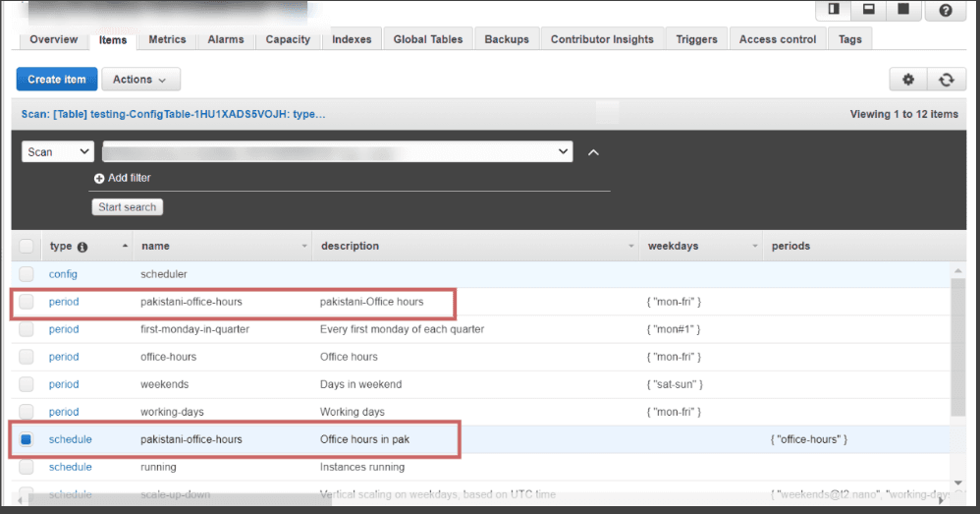
Task: Open the help question mark icon
Action: tap(945, 10)
